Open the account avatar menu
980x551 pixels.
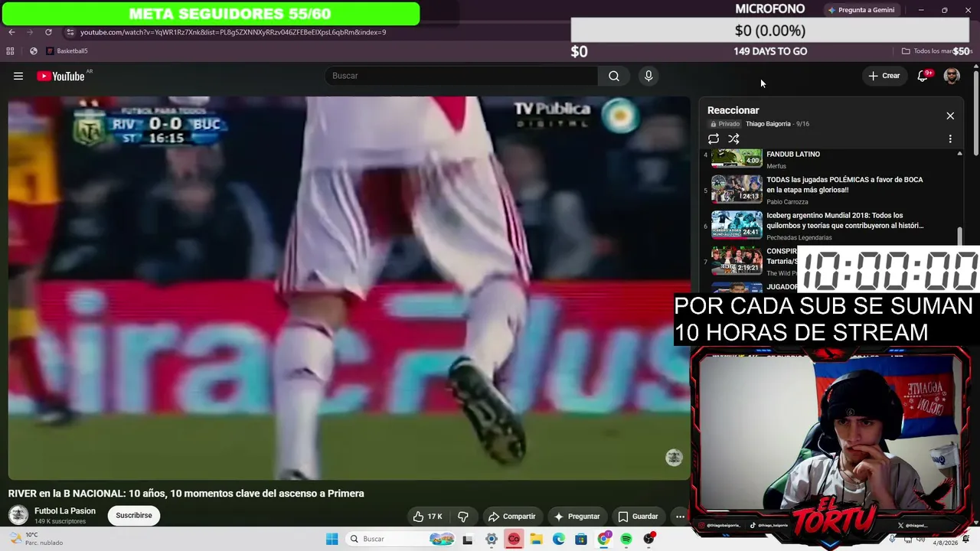952,76
